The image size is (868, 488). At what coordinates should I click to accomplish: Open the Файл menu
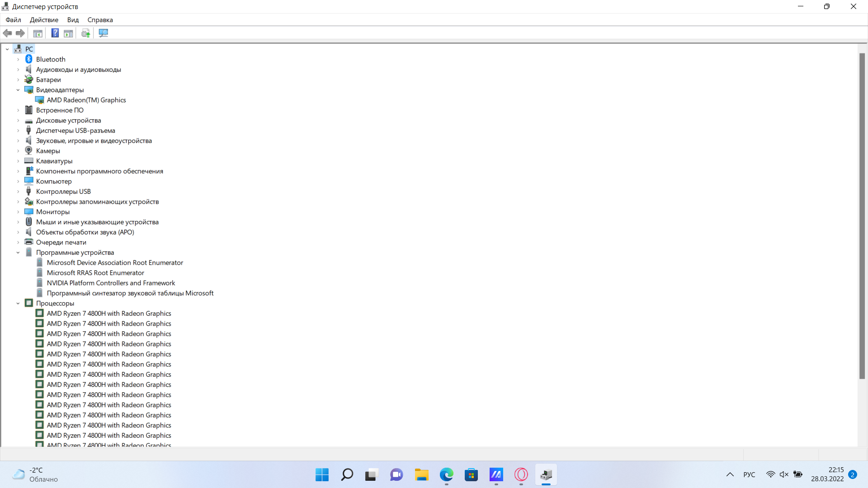click(x=13, y=20)
